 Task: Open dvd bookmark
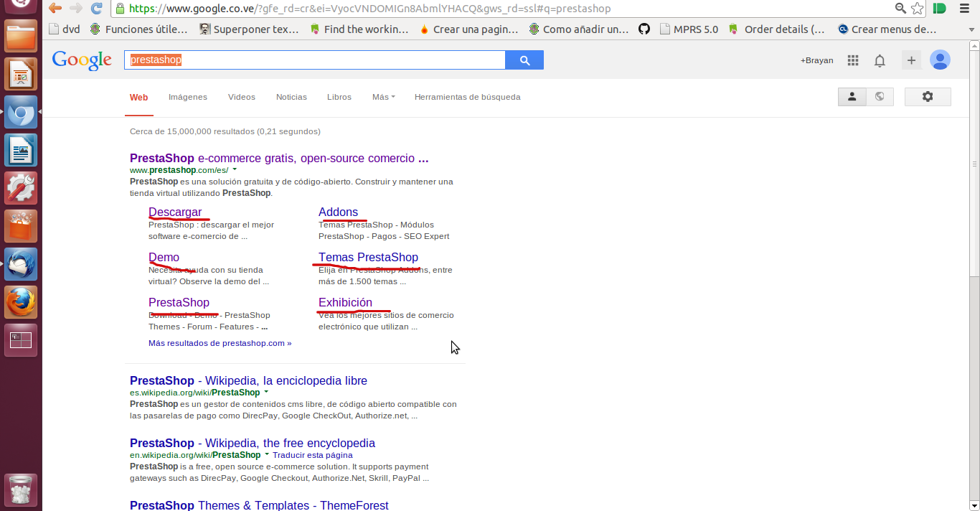click(64, 29)
